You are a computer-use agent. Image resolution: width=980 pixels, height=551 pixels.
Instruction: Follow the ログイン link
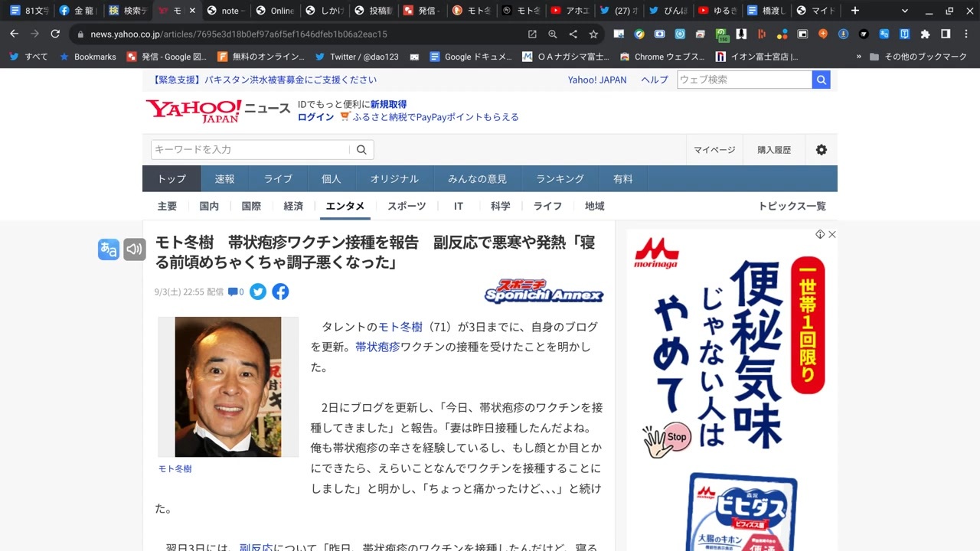pyautogui.click(x=315, y=117)
